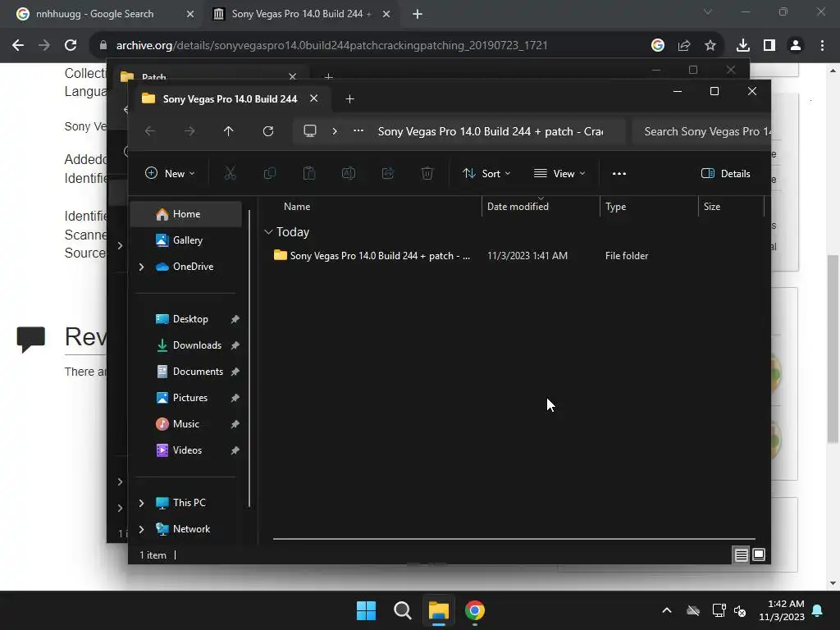Open Chrome's profile avatar menu

point(796,45)
